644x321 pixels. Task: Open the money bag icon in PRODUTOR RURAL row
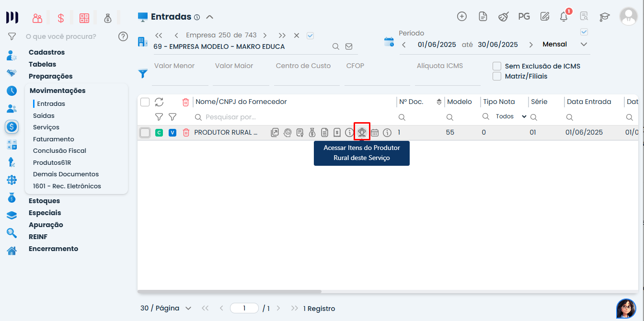312,133
